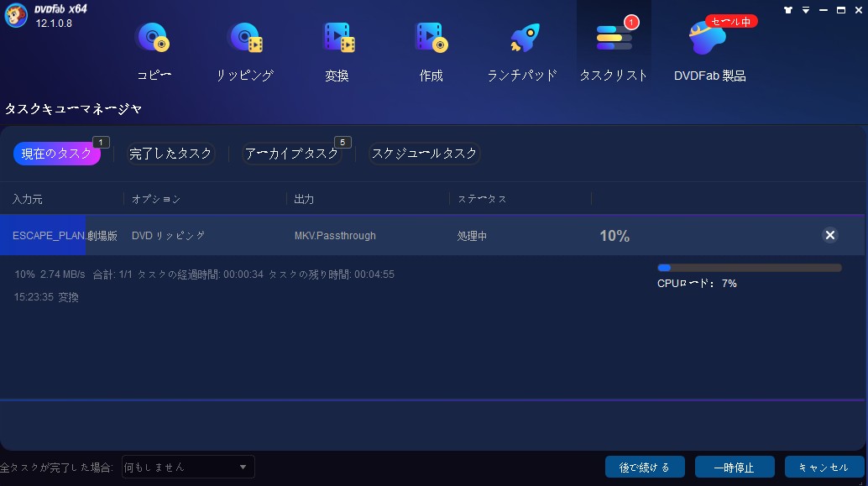Switch to 完了したタスク tab

tap(170, 154)
